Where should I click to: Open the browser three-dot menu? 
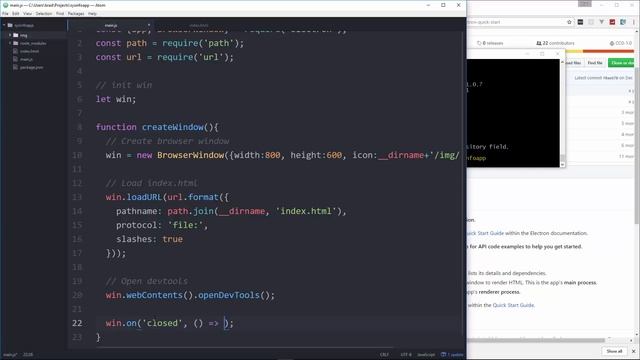[634, 22]
